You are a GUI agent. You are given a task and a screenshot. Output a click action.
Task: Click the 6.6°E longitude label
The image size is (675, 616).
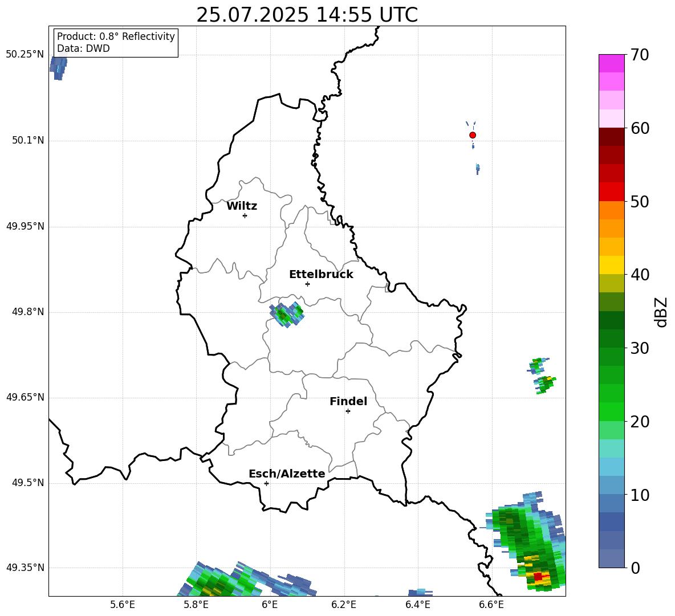coord(491,605)
